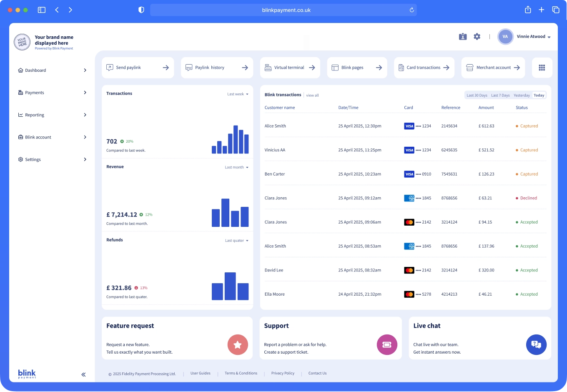Viewport: 567px width, 392px height.
Task: Click Captured status on Alice Smith 12:30pm row
Action: 527,126
